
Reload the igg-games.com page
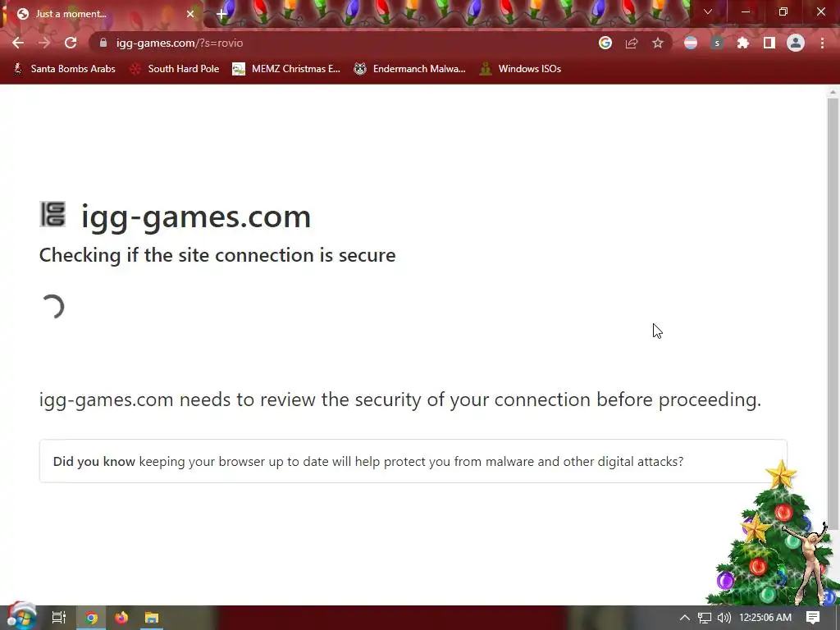point(71,43)
